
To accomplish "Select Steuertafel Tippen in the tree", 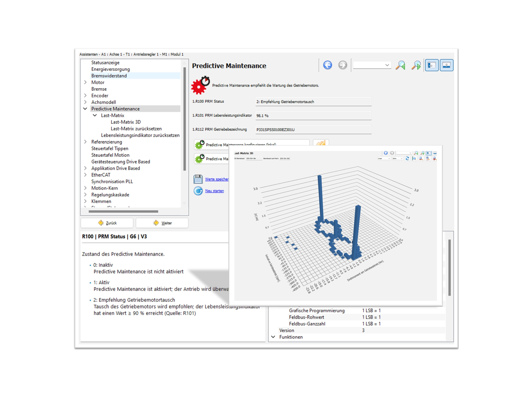I will (110, 148).
